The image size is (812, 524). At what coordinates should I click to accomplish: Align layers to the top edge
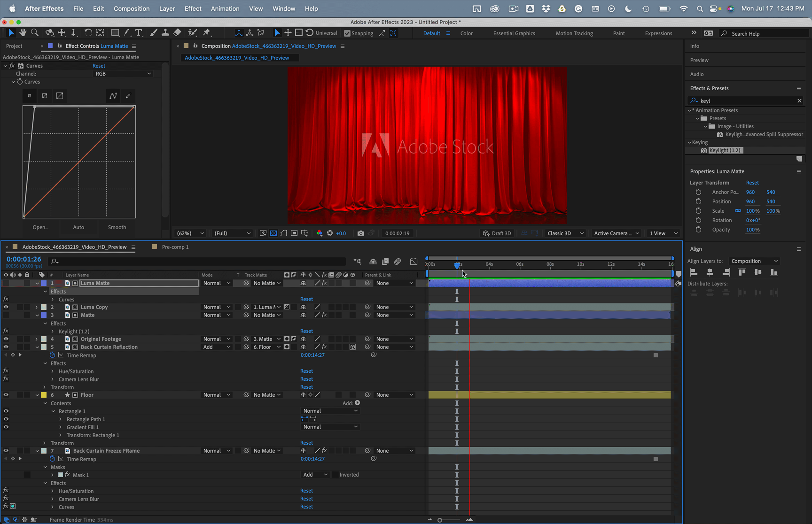tap(742, 272)
